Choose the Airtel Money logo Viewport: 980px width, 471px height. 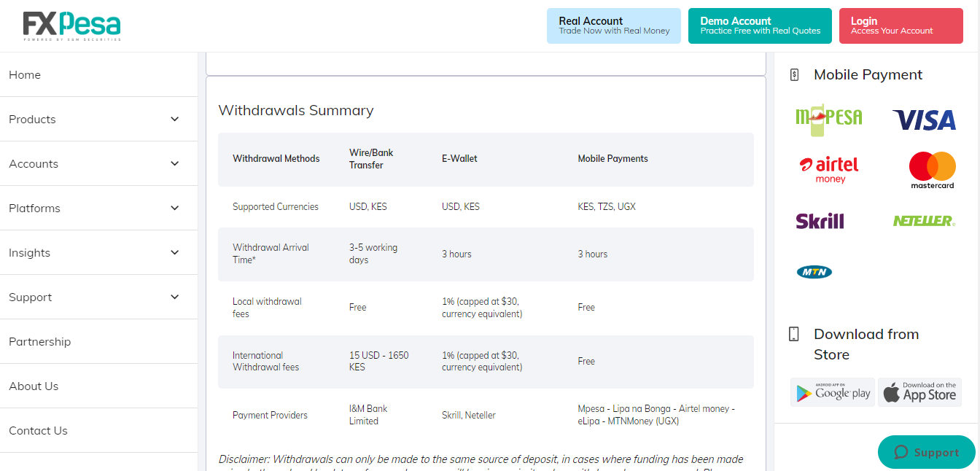829,170
